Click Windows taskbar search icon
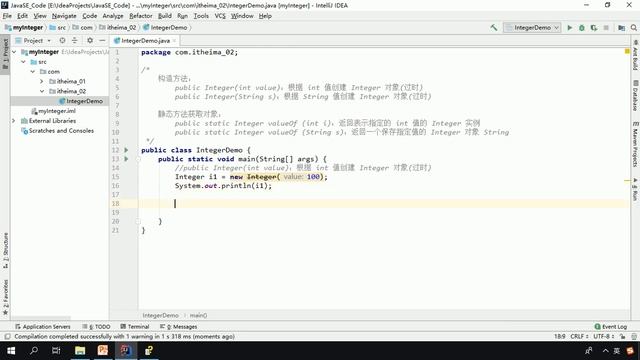Image resolution: width=640 pixels, height=360 pixels. pos(34,351)
